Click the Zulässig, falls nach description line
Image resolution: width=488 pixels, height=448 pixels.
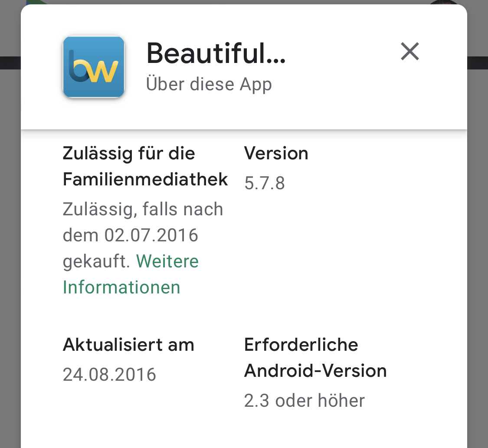click(143, 209)
